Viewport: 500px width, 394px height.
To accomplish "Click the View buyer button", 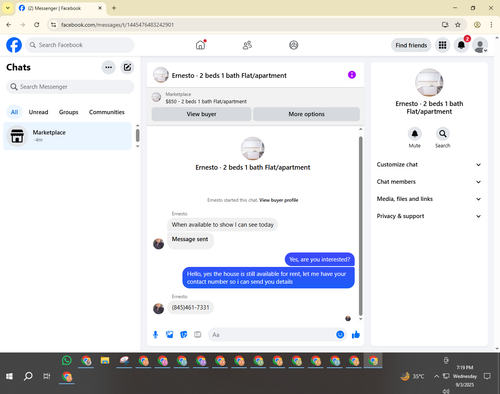I will tap(201, 114).
